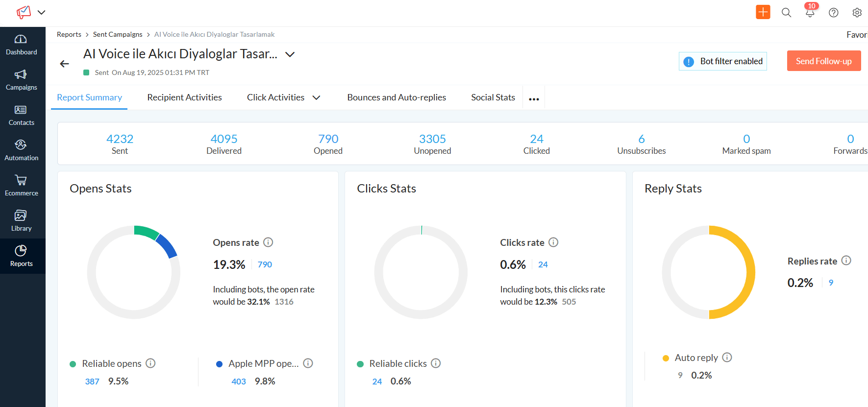The width and height of the screenshot is (868, 407).
Task: Open the more tabs ellipsis menu
Action: (534, 99)
